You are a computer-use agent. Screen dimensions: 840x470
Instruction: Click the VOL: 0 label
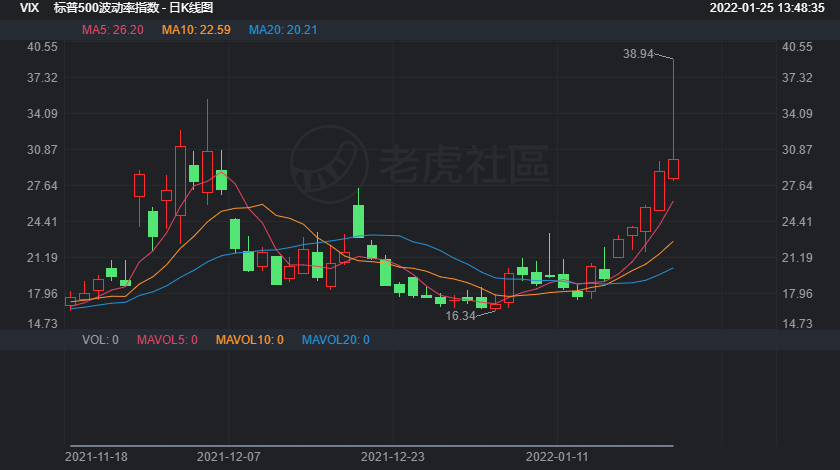tap(100, 340)
